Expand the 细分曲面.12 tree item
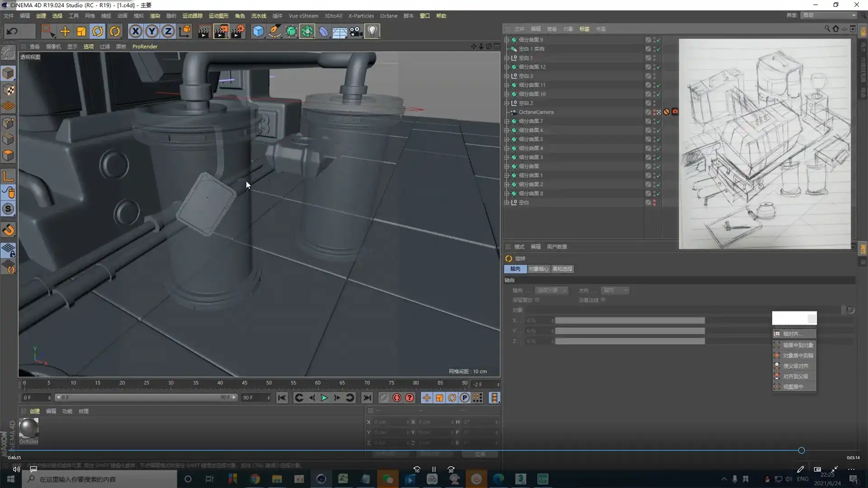Image resolution: width=868 pixels, height=488 pixels. (507, 67)
